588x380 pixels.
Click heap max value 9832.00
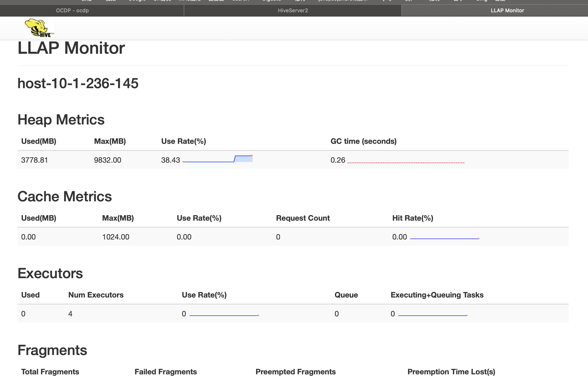107,160
